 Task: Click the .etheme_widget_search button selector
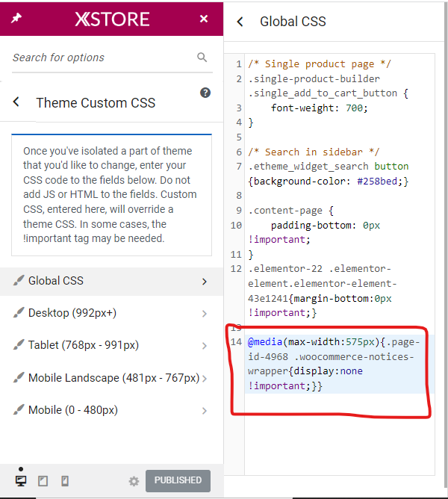[x=329, y=167]
